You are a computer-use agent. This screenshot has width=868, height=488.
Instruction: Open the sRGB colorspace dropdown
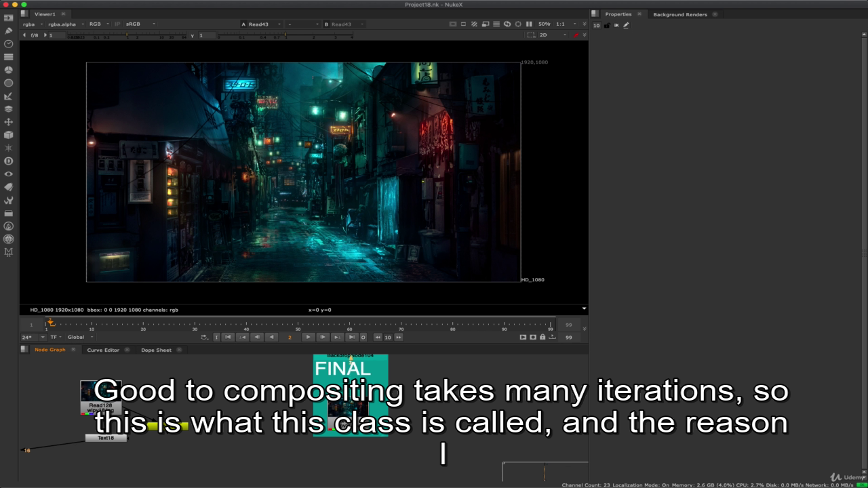tap(140, 24)
